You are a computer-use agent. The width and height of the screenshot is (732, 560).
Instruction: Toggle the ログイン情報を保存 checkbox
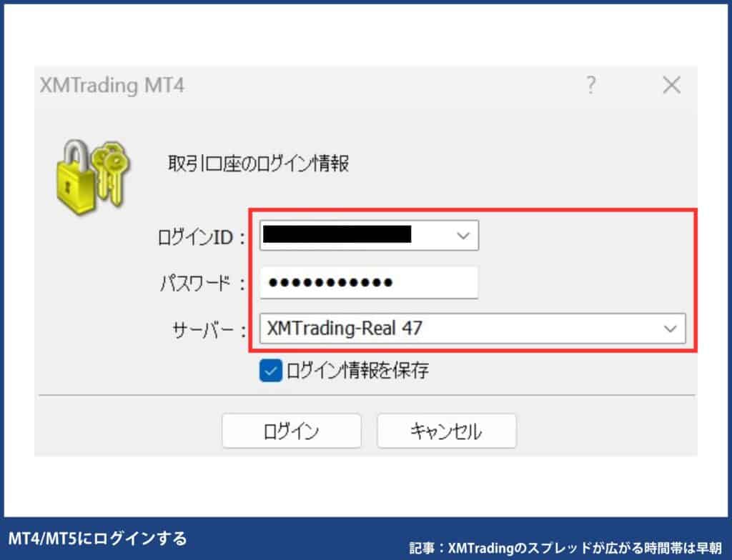[x=271, y=371]
